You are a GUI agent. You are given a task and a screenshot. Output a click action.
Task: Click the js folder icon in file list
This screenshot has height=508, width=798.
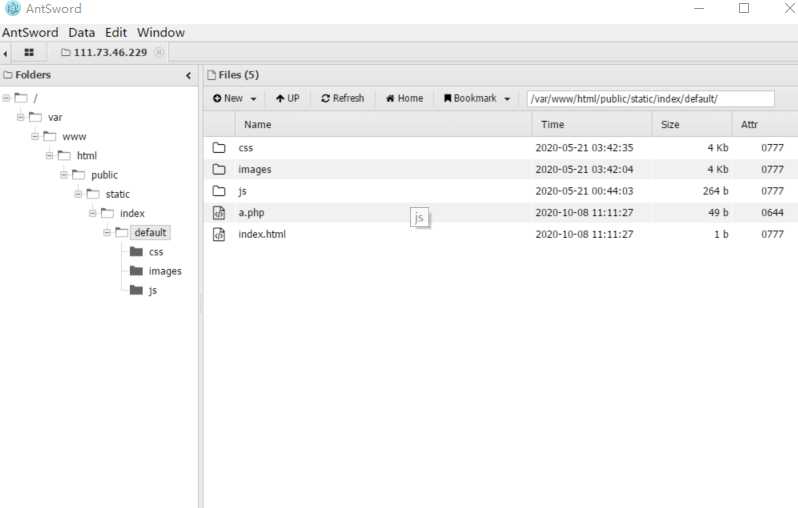point(219,191)
